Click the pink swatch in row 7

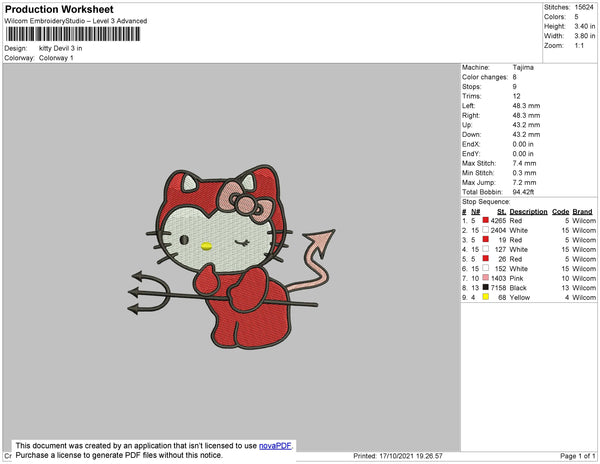coord(486,277)
